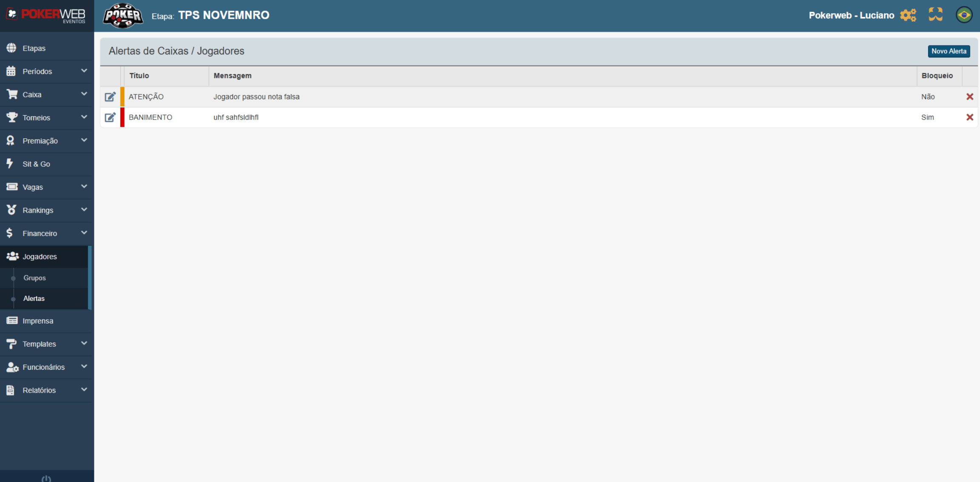
Task: Edit the ATENÇÃO alert row
Action: (x=110, y=97)
